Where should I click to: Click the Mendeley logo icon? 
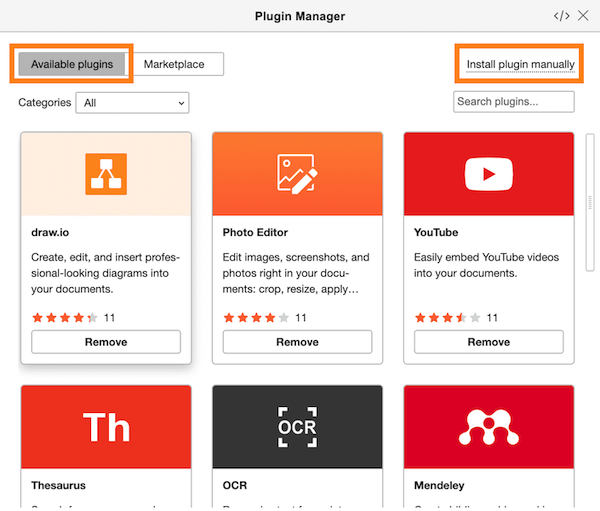click(488, 427)
